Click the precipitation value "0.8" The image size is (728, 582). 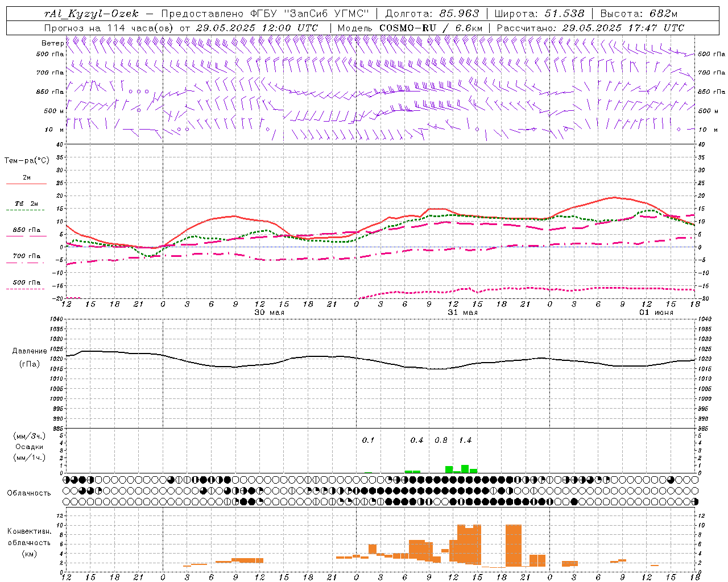tap(441, 440)
